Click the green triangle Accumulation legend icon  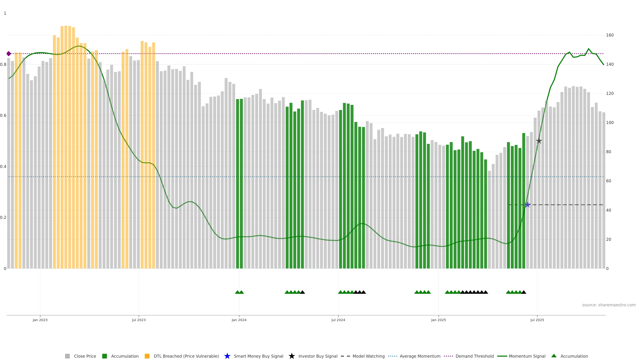pyautogui.click(x=554, y=356)
